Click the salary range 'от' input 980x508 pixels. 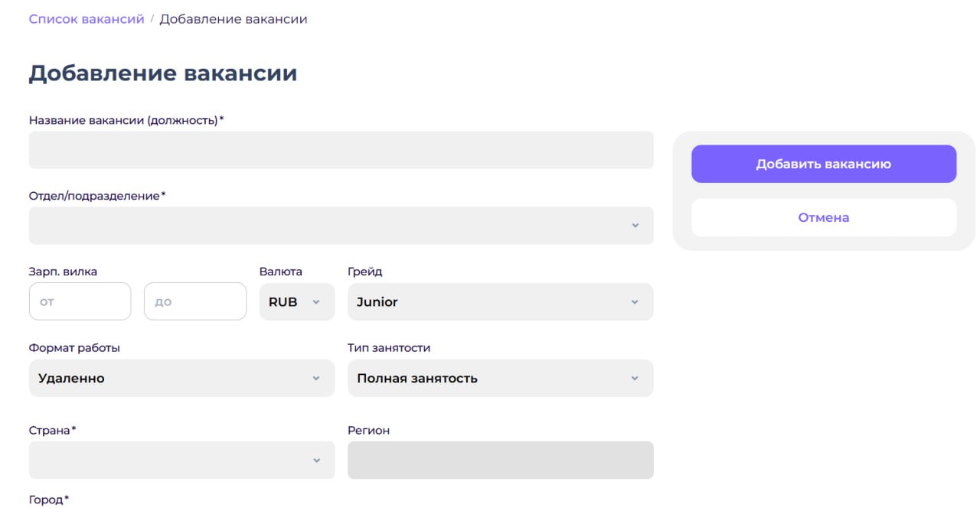[80, 301]
